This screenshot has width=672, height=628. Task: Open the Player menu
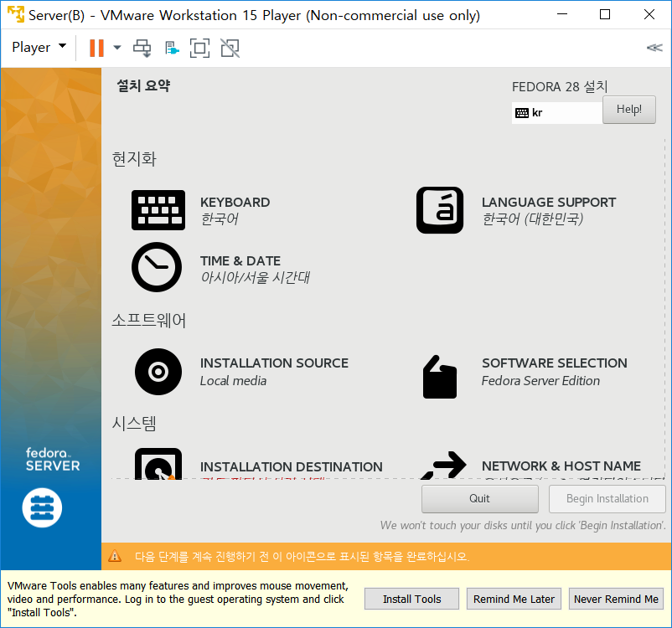click(x=39, y=47)
